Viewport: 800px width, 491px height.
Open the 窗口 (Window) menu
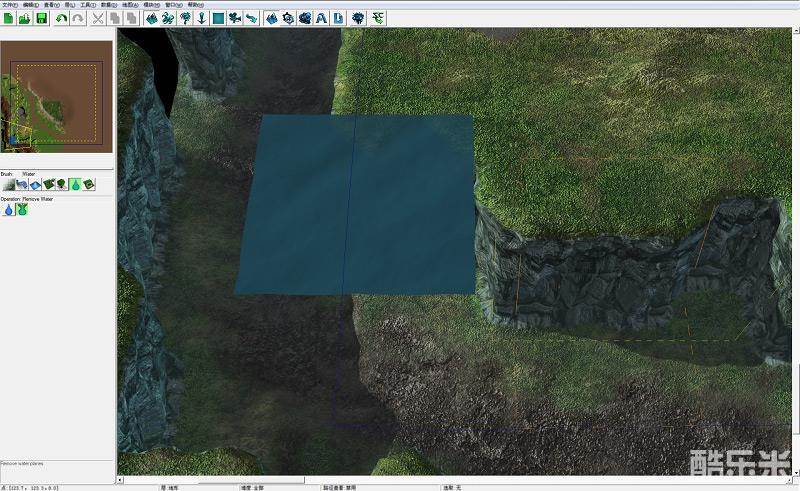172,4
